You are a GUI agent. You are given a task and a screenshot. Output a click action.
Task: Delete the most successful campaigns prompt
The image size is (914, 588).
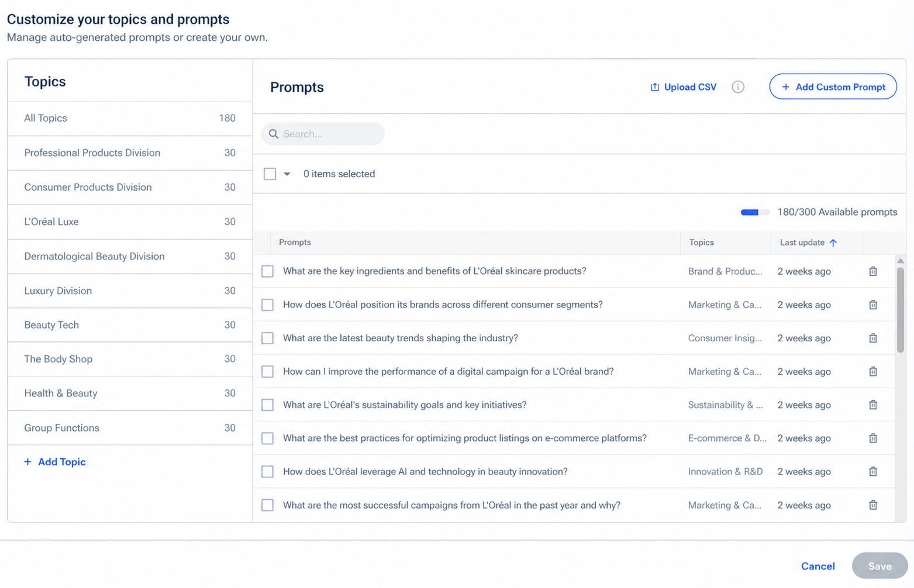(873, 505)
